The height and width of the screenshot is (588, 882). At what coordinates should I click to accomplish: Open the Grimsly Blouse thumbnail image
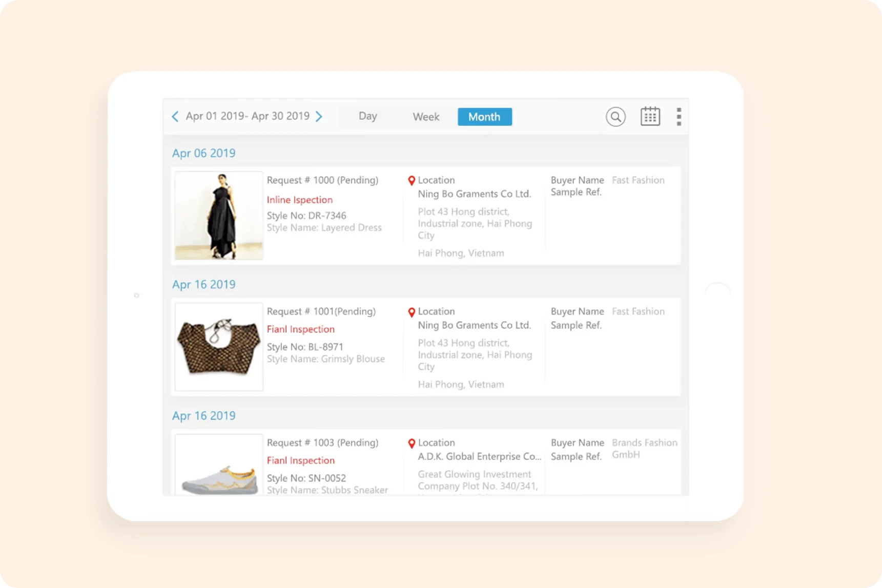219,347
